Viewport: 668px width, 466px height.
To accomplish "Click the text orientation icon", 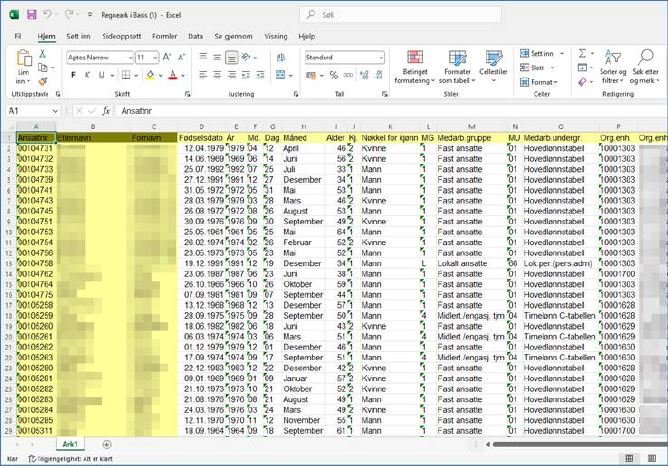I will 246,57.
